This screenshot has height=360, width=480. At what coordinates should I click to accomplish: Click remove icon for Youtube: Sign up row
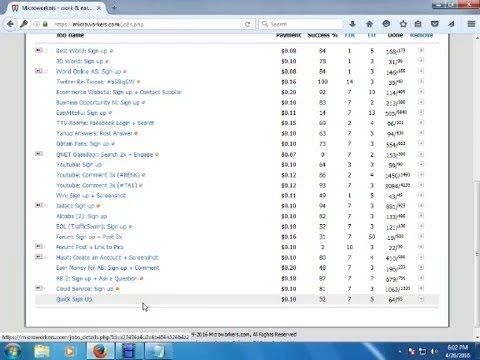pyautogui.click(x=421, y=164)
